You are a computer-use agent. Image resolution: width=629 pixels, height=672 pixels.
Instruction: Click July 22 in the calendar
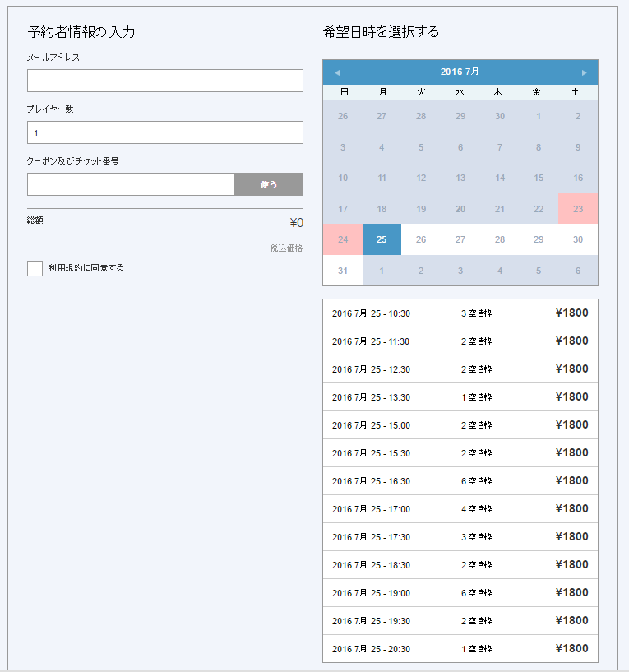point(539,209)
